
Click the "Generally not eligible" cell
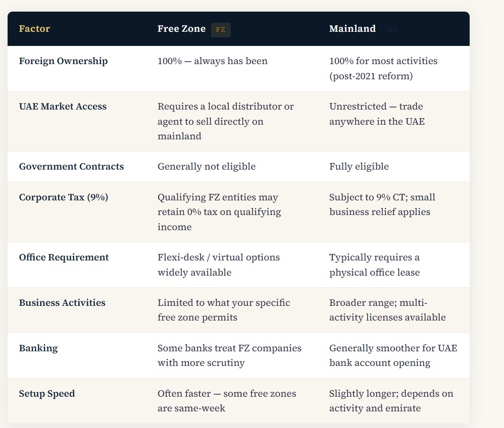tap(207, 167)
